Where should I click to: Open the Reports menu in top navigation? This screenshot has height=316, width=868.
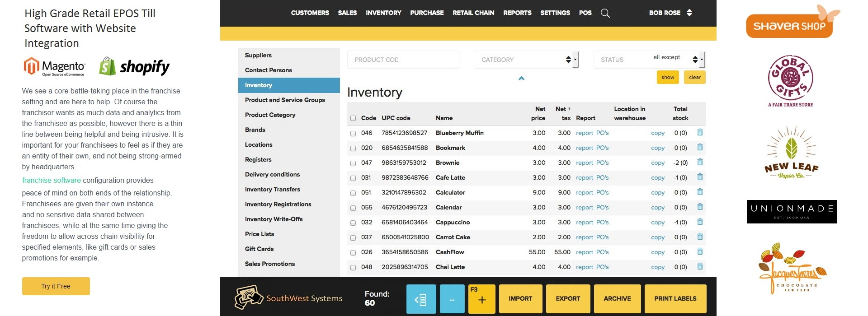(517, 13)
